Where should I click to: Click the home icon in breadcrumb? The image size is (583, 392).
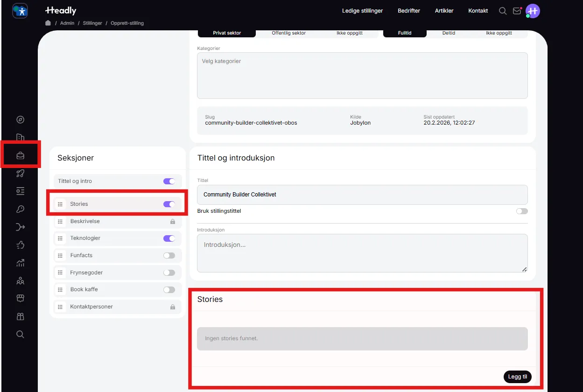[48, 23]
